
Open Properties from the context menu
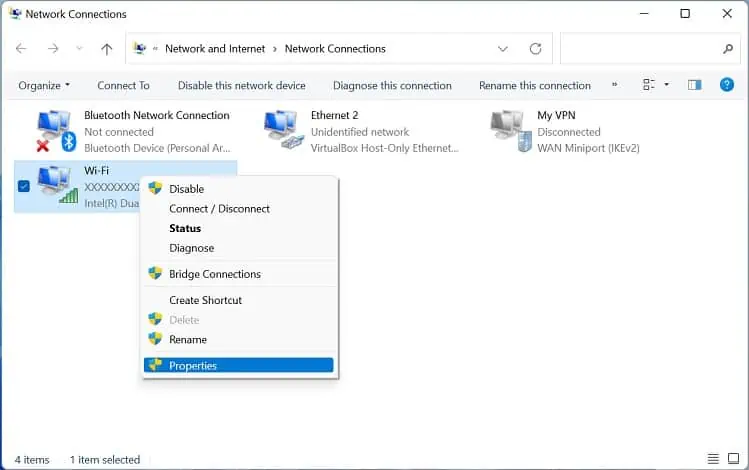click(x=238, y=365)
